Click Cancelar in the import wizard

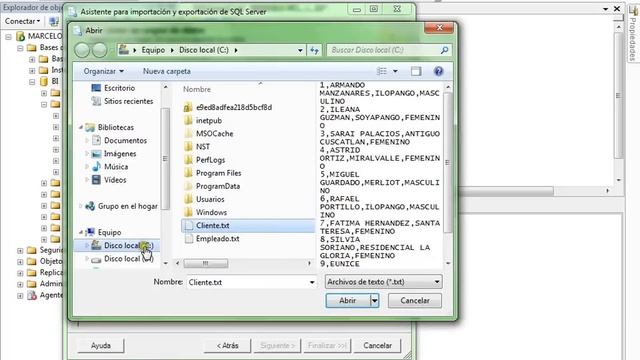coord(378,346)
